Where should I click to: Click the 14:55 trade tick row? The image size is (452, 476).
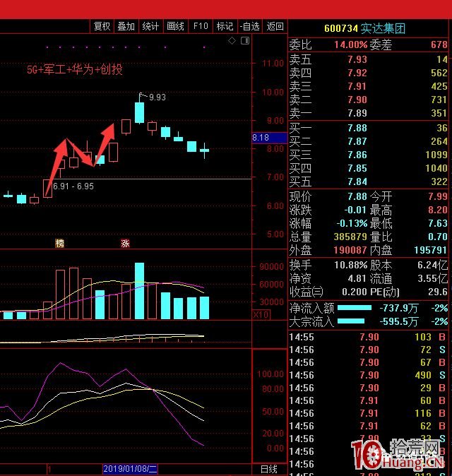[368, 337]
